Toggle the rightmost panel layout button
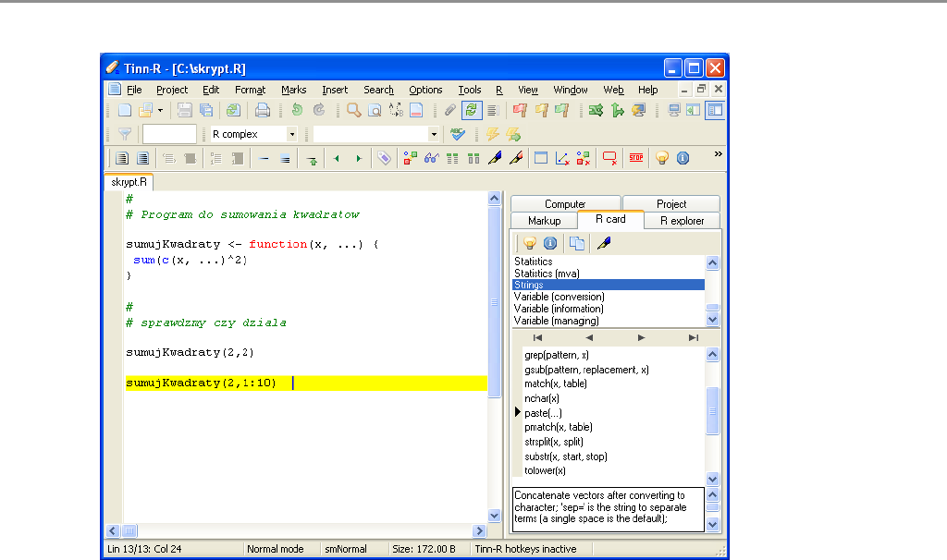The width and height of the screenshot is (947, 560). coord(714,110)
